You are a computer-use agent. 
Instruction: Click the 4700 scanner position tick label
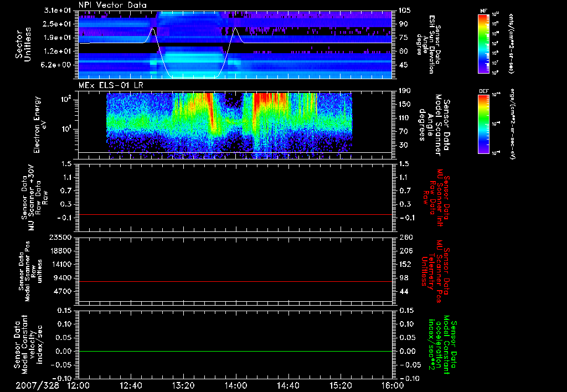click(x=62, y=291)
